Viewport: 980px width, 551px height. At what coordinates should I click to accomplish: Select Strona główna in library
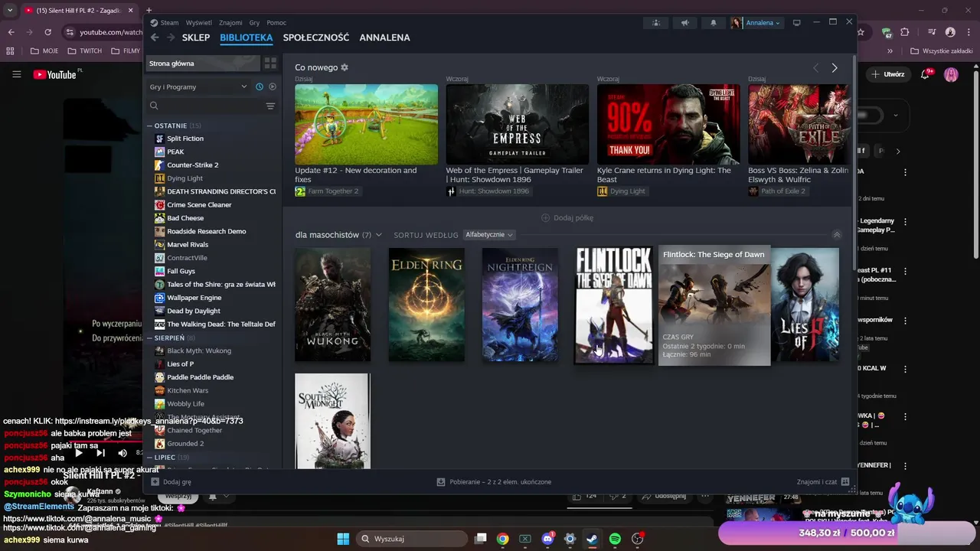pyautogui.click(x=203, y=64)
